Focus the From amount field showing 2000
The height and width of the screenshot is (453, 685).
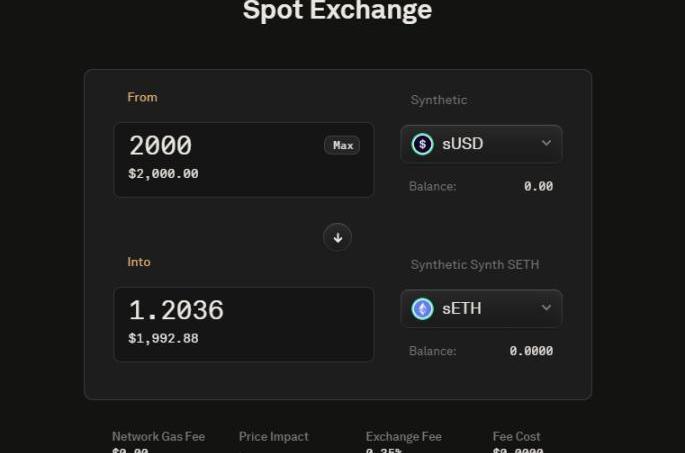[x=220, y=146]
